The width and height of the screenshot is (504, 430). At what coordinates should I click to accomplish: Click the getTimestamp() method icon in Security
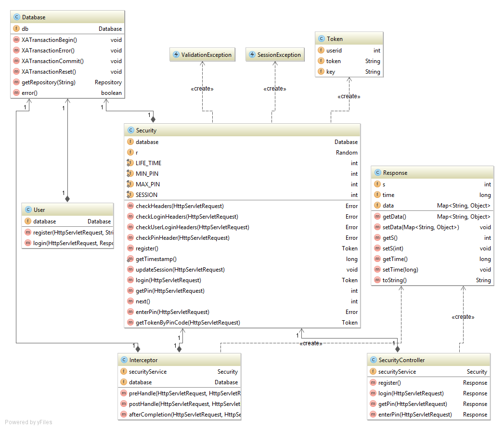coord(130,259)
